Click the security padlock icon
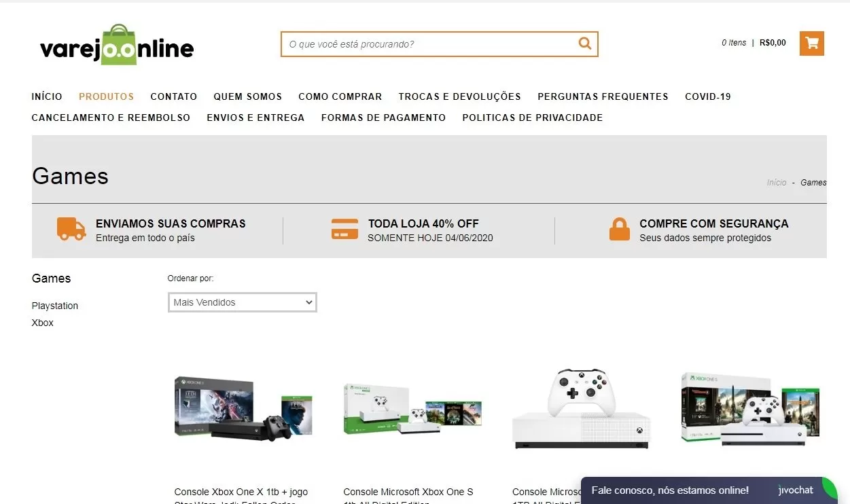The height and width of the screenshot is (504, 850). coord(620,229)
